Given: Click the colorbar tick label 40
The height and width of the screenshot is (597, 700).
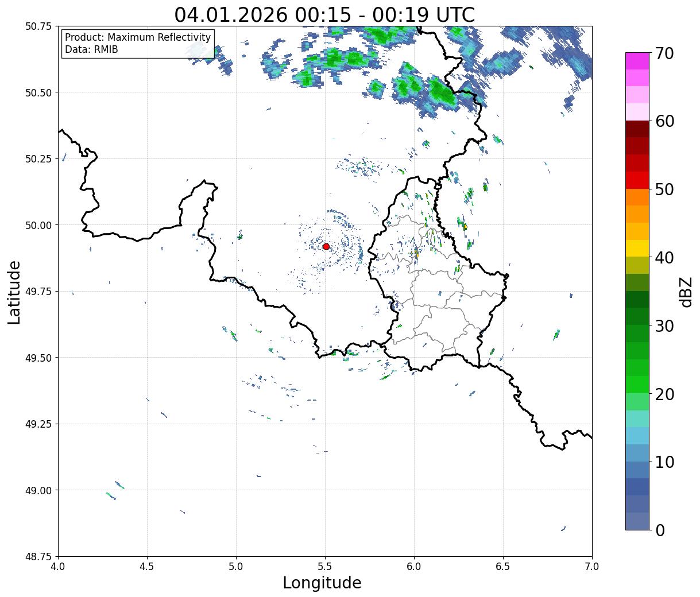Looking at the screenshot, I should 664,257.
